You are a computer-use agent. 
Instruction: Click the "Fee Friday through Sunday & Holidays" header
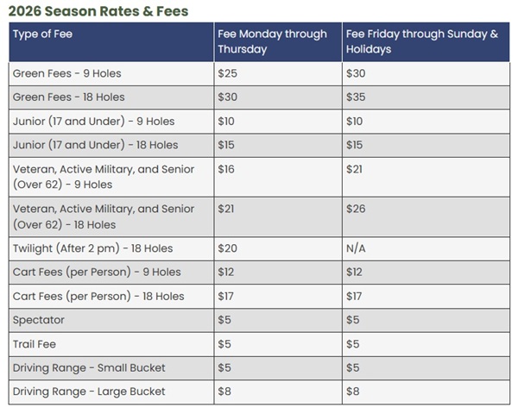pyautogui.click(x=421, y=41)
